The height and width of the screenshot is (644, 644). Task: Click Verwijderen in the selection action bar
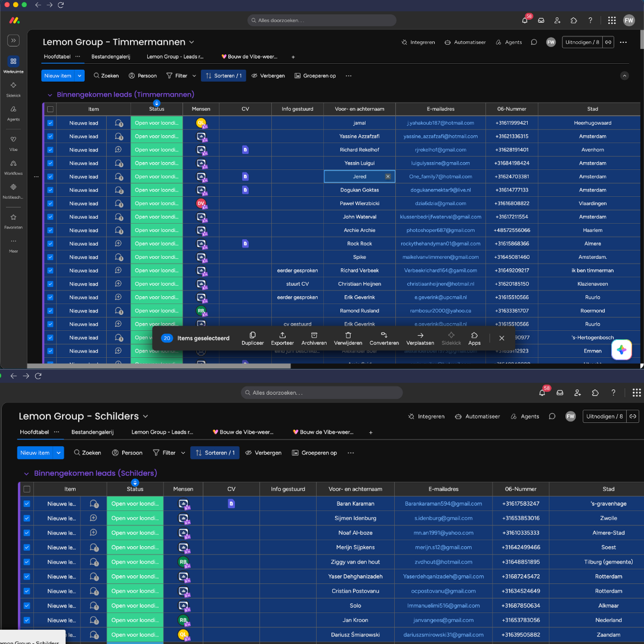pyautogui.click(x=348, y=339)
